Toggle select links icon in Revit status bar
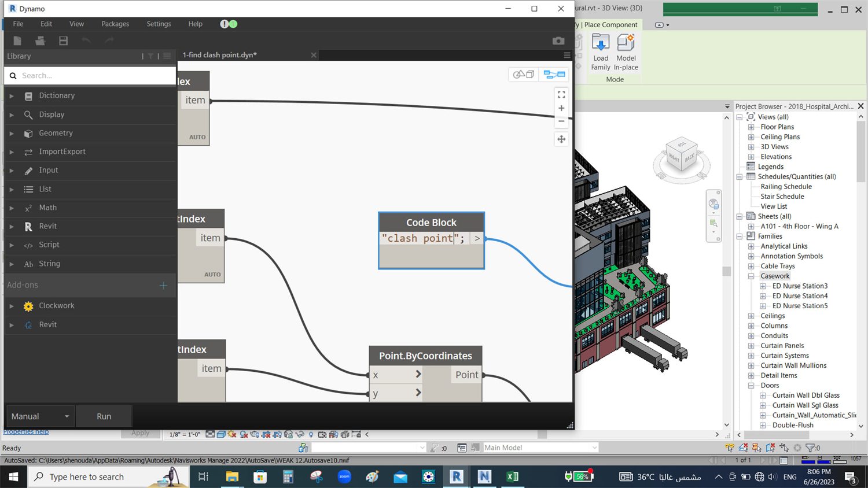This screenshot has width=868, height=488. click(x=730, y=448)
